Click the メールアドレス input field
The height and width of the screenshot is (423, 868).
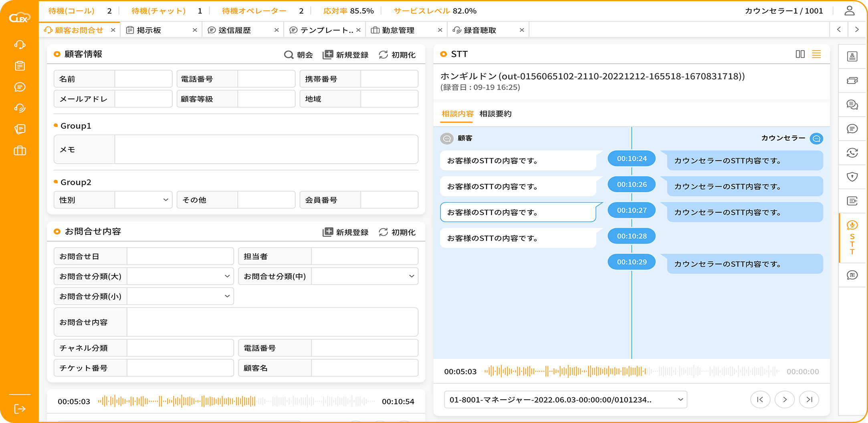pyautogui.click(x=143, y=99)
